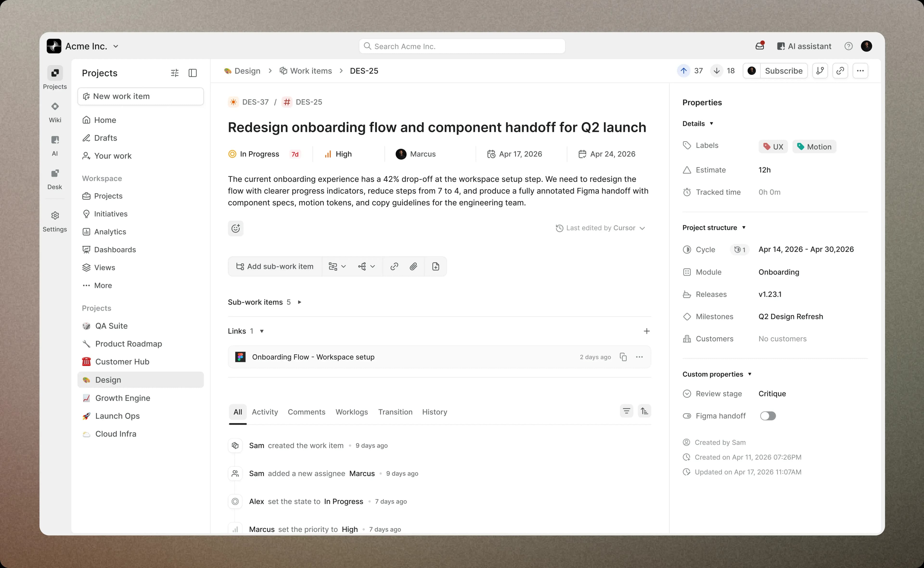Click the High priority field
This screenshot has height=568, width=924.
tap(338, 154)
